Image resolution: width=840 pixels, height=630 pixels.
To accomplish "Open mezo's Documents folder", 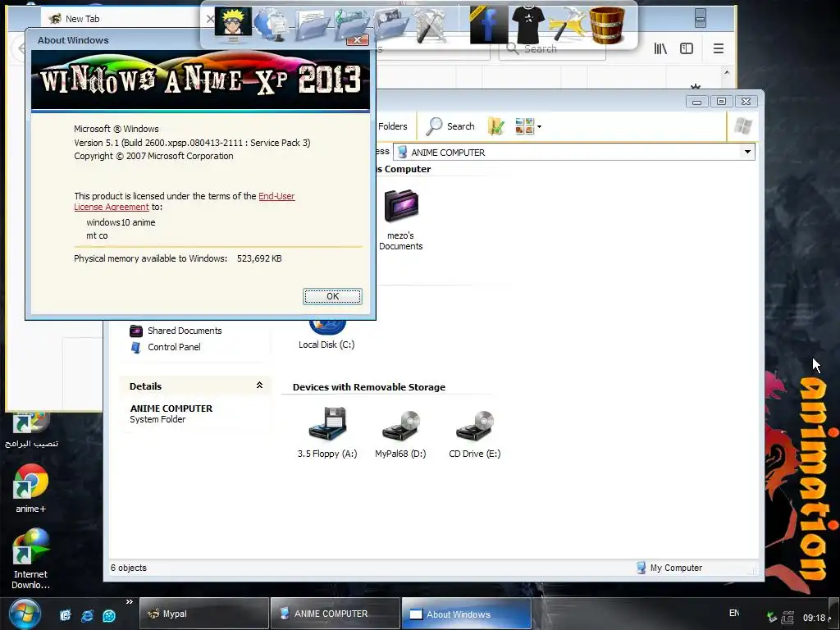I will (x=400, y=220).
